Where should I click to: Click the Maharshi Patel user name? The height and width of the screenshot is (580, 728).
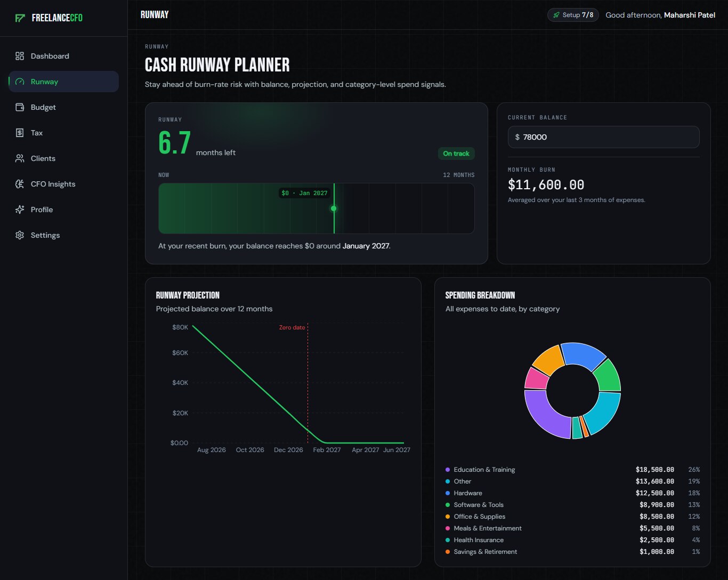coord(690,15)
